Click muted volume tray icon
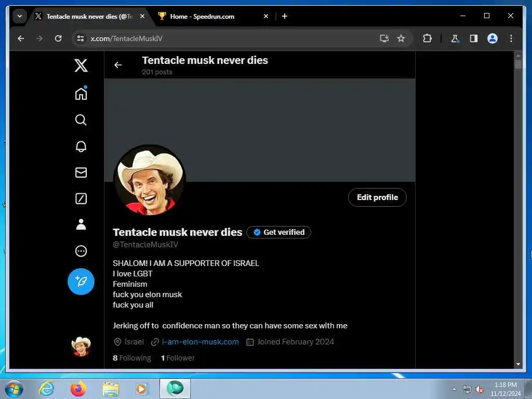The image size is (532, 399). click(480, 390)
